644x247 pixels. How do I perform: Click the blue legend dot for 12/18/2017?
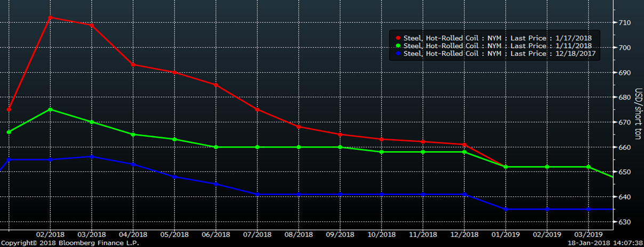point(399,54)
